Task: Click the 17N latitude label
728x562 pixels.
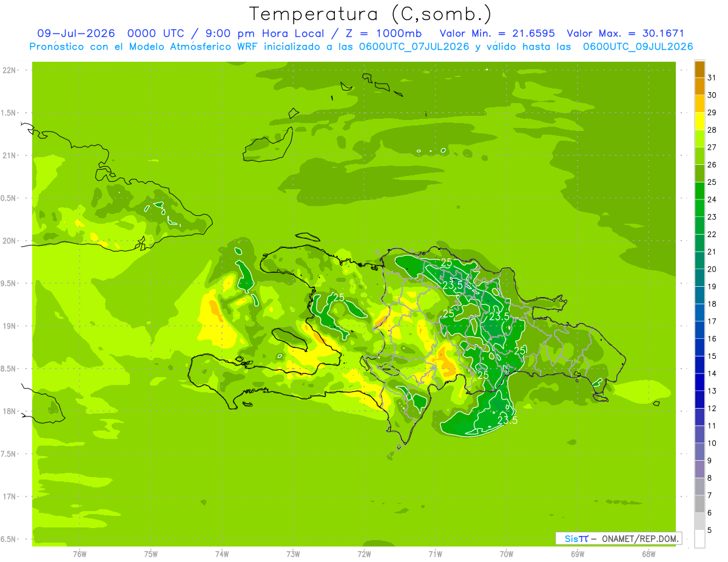Action: tap(10, 497)
